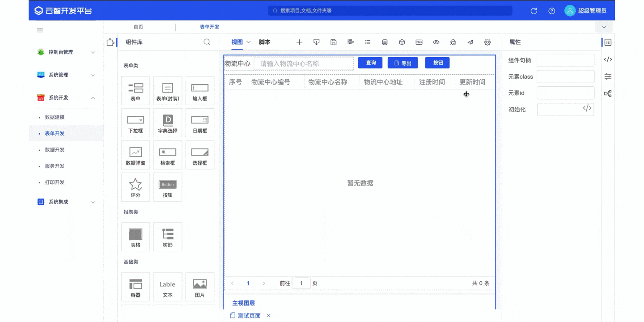The image size is (644, 322).
Task: Expand 系统管理 menu
Action: pos(66,75)
